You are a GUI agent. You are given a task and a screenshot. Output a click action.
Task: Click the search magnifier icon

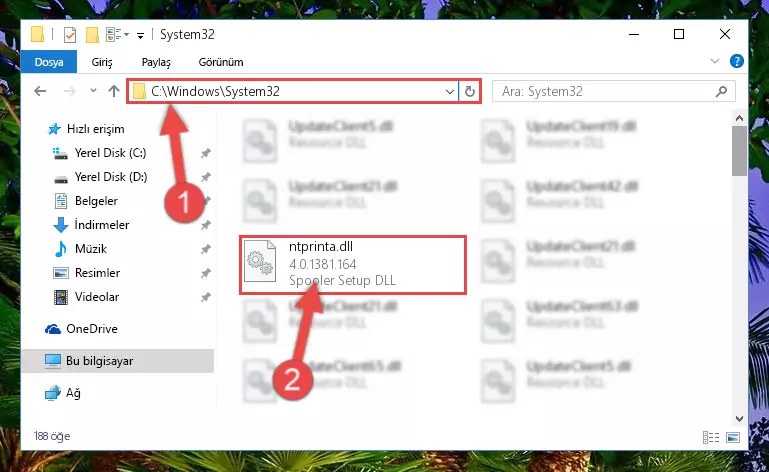721,91
